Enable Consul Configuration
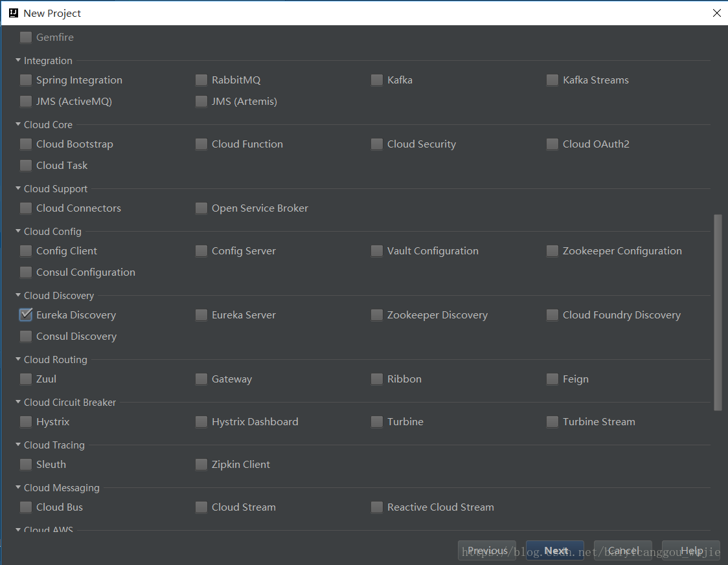 [26, 272]
